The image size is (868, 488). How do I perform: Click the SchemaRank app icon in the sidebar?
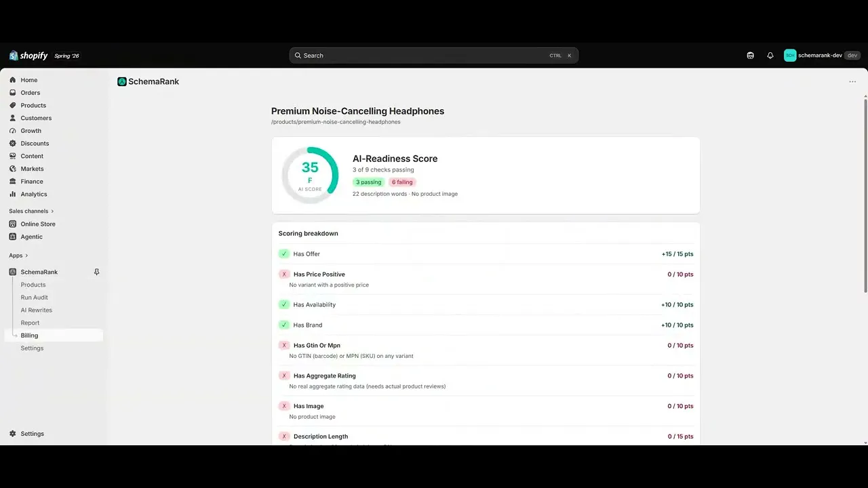pos(12,272)
